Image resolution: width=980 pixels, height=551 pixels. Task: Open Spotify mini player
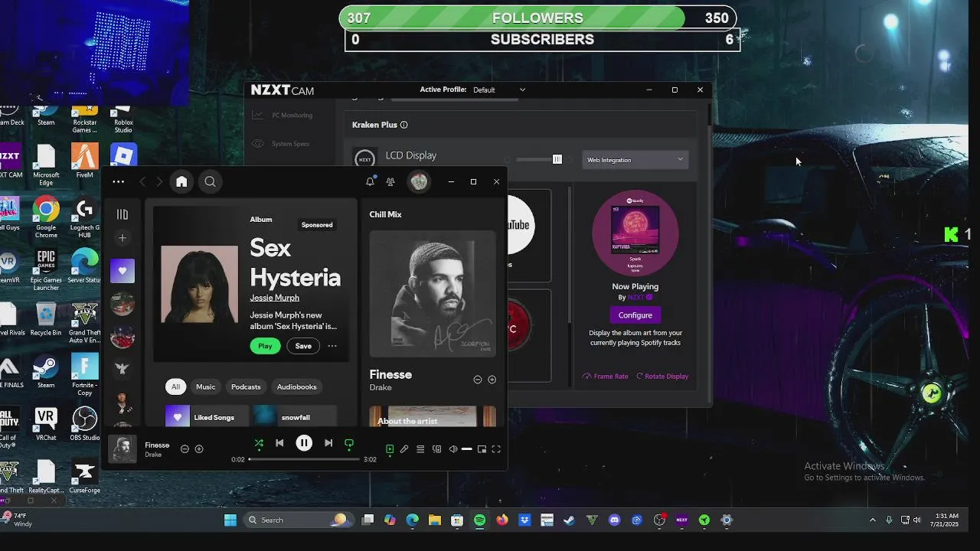tap(482, 449)
